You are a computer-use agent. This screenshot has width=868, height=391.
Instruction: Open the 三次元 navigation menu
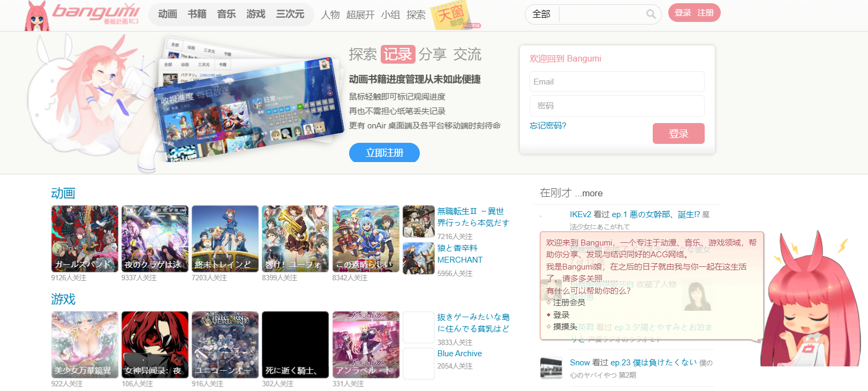tap(290, 14)
